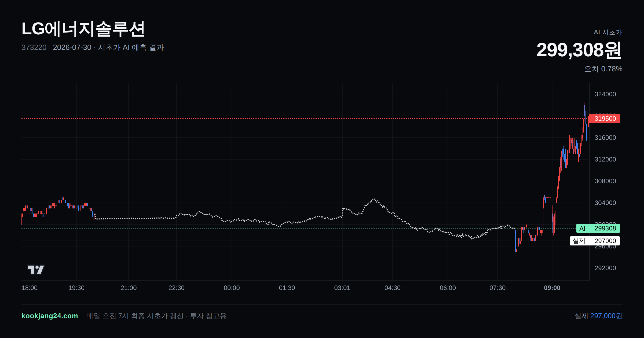Click the 373220 ticker code

[x=34, y=47]
